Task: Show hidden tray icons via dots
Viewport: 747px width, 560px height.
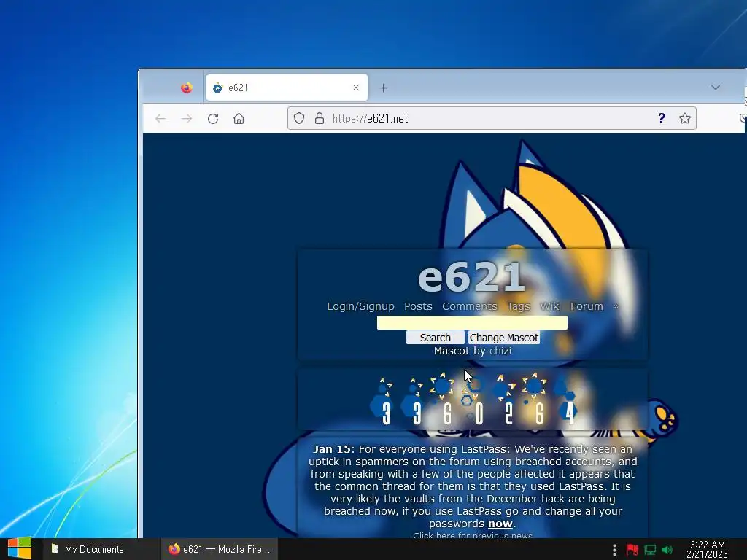Action: tap(614, 550)
